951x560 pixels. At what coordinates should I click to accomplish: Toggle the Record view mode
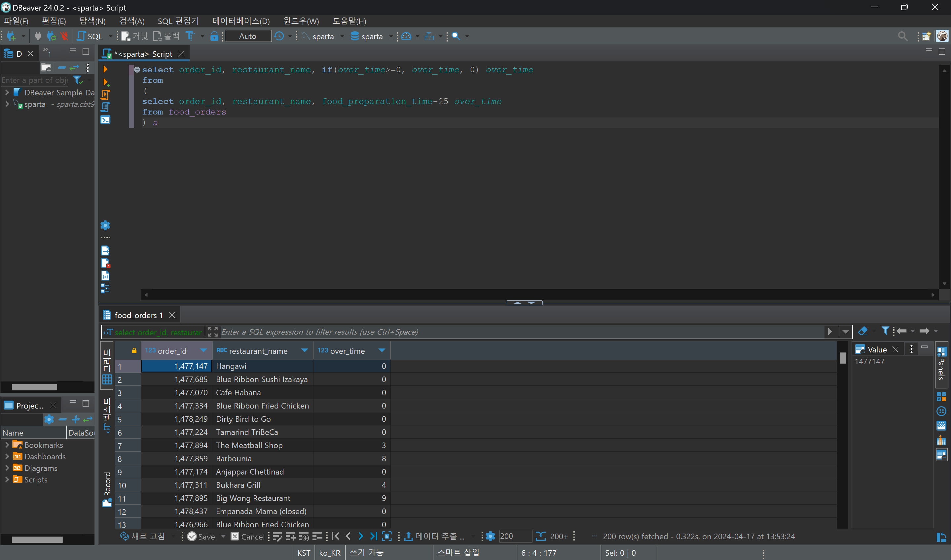tap(107, 489)
